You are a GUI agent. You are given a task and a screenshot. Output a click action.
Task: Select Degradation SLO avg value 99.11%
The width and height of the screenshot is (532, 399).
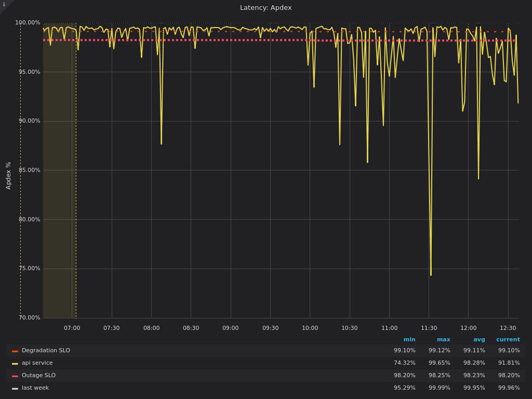point(474,350)
